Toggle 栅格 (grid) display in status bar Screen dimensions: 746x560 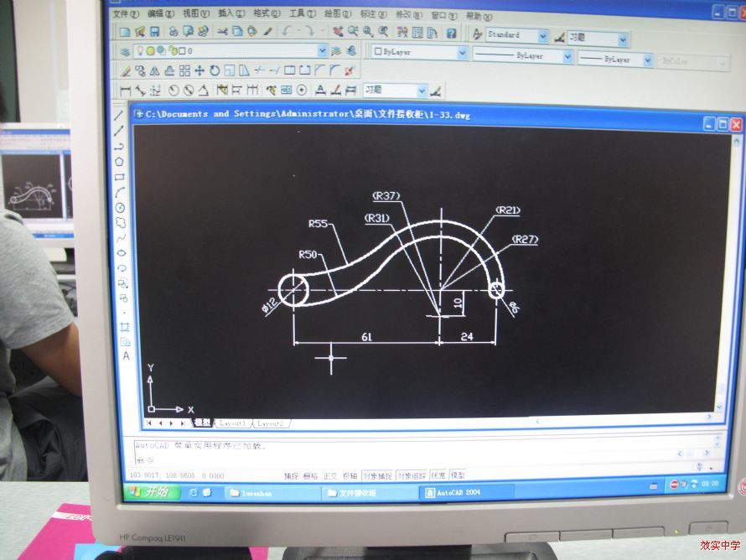310,475
